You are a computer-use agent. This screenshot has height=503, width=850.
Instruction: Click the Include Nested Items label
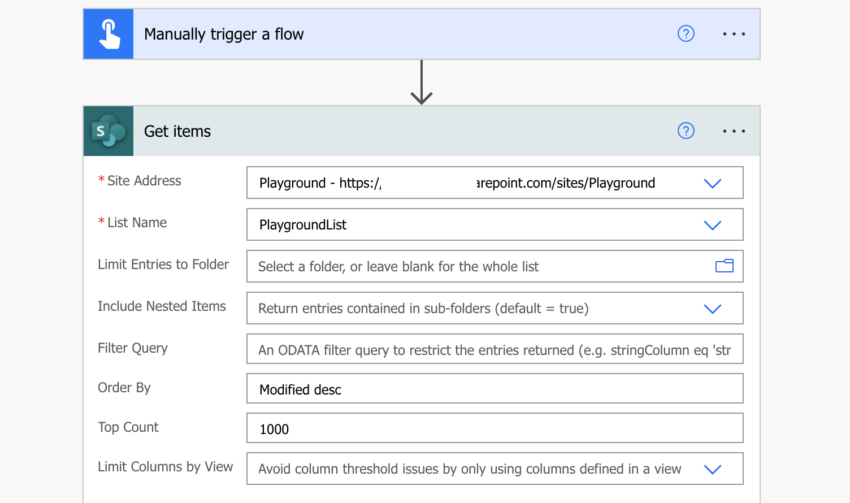pyautogui.click(x=162, y=306)
